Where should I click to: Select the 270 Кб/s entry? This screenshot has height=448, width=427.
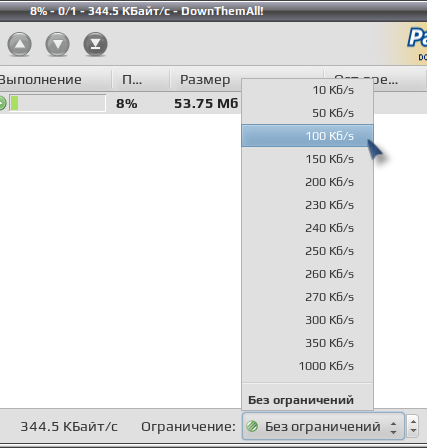(x=307, y=297)
